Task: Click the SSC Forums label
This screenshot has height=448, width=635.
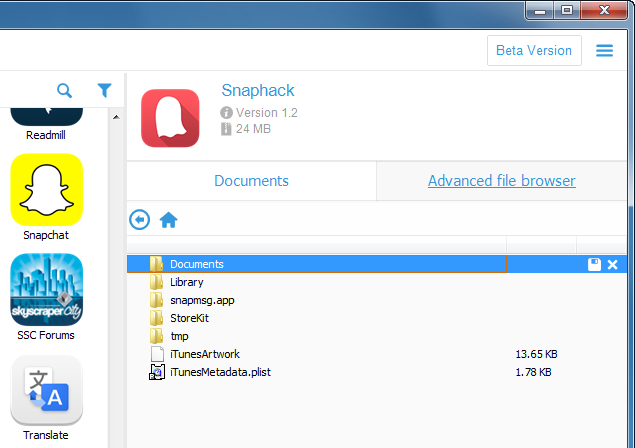Action: (46, 335)
